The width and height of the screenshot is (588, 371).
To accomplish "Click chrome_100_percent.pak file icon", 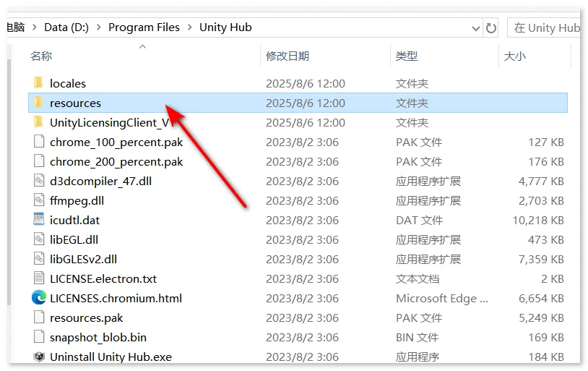I will (x=38, y=142).
